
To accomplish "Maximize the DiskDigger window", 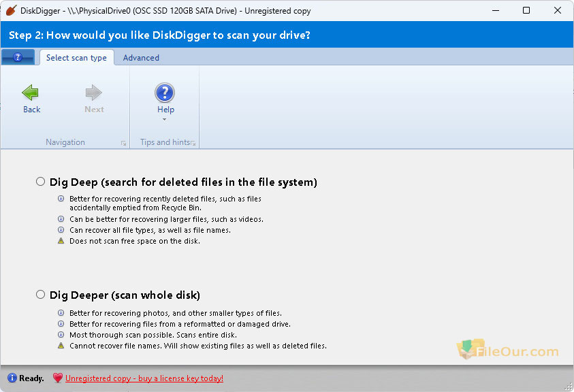I will pyautogui.click(x=526, y=10).
